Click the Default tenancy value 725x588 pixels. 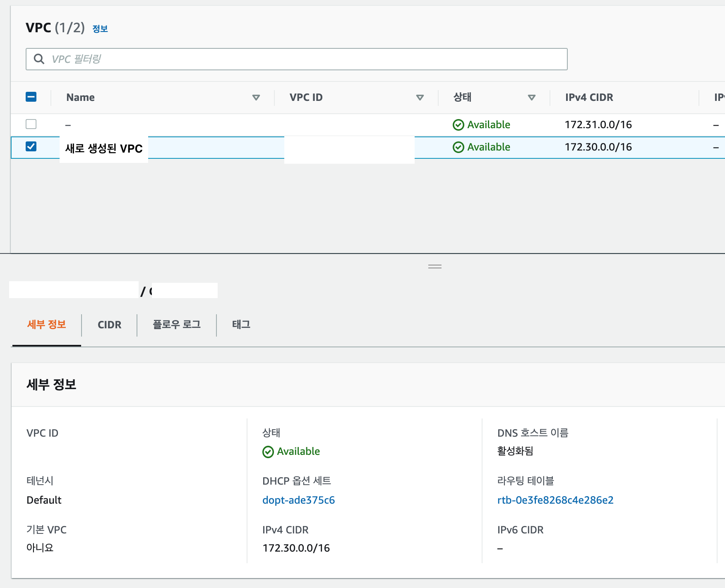click(44, 500)
